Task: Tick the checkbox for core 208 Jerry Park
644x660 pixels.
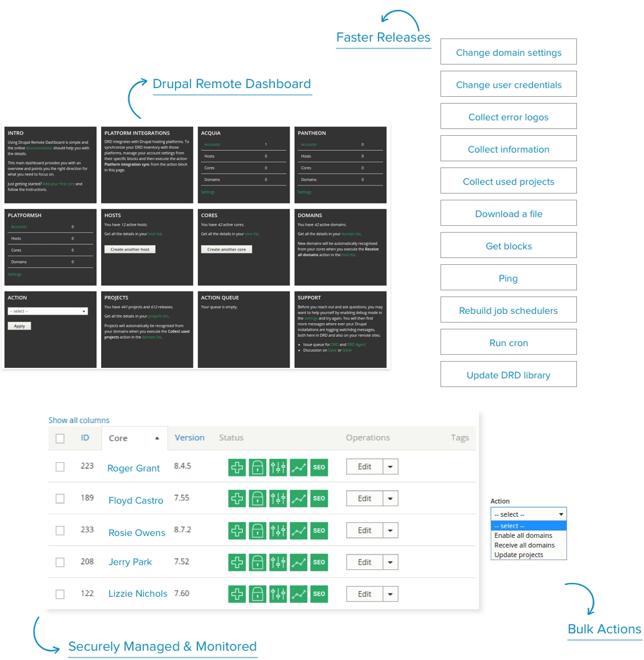Action: click(60, 563)
